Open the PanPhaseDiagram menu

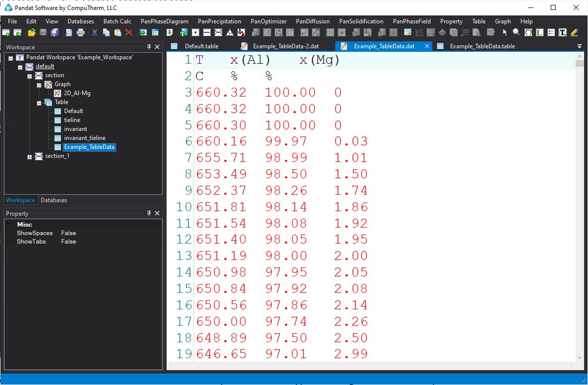pyautogui.click(x=164, y=21)
